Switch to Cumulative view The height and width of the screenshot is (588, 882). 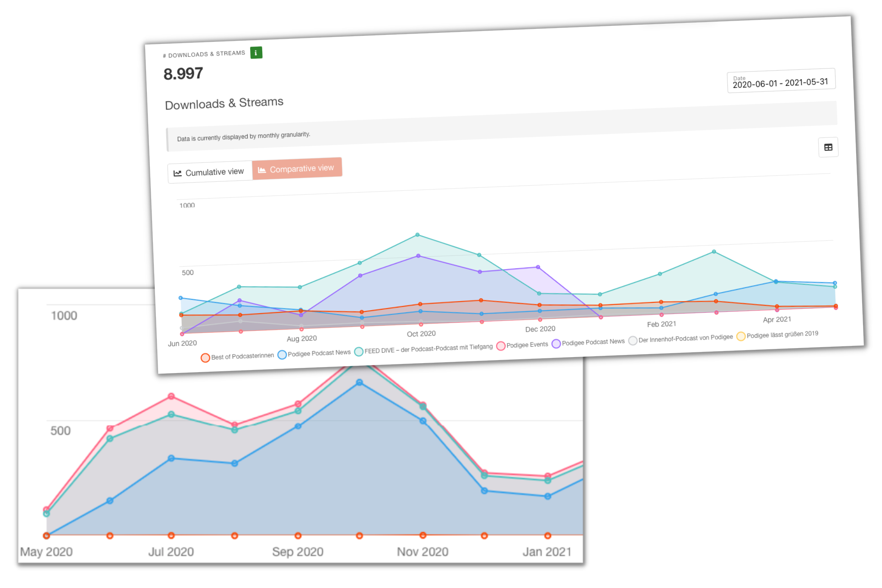point(210,172)
